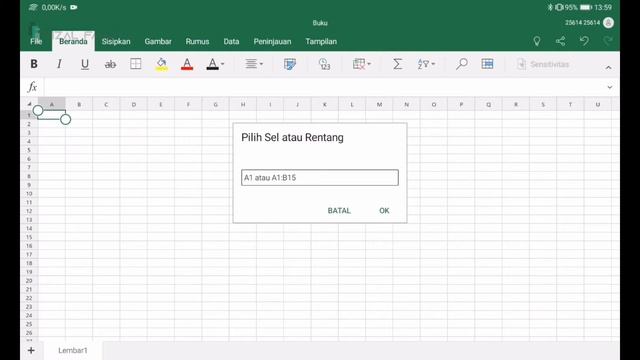Click the battery status icon
Image resolution: width=640 pixels, height=360 pixels.
(586, 7)
